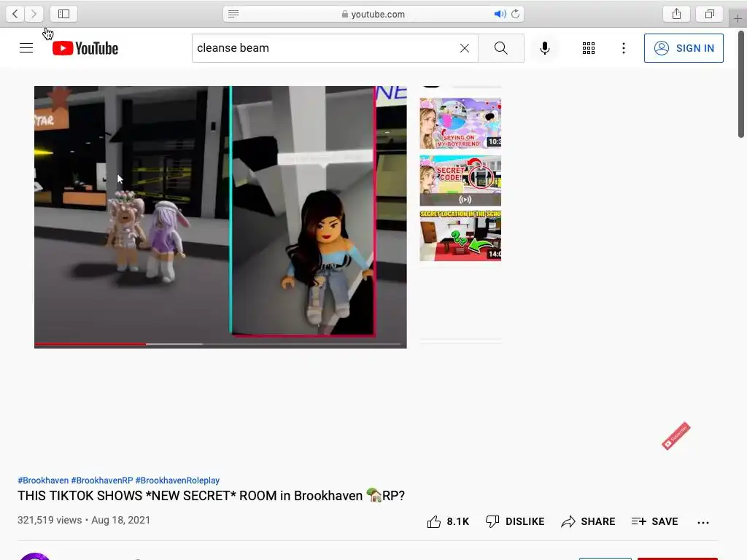The image size is (747, 560).
Task: Open Secret Location in the School thumbnail
Action: tap(460, 236)
